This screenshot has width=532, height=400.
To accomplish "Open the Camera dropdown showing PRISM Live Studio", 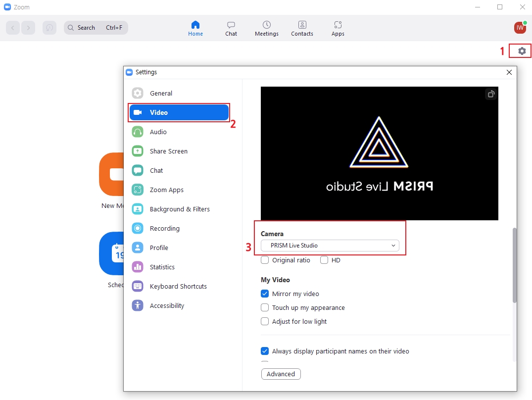I will point(330,246).
